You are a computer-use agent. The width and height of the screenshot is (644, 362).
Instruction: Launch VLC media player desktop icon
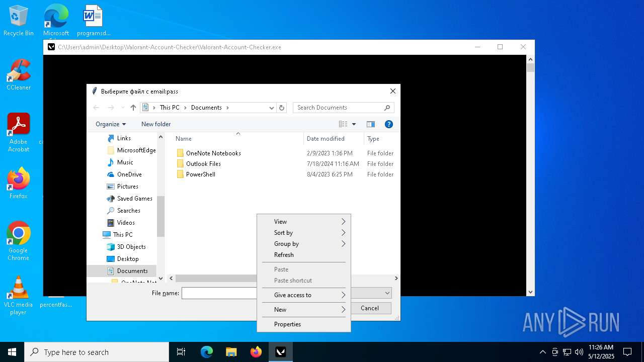coord(19,296)
